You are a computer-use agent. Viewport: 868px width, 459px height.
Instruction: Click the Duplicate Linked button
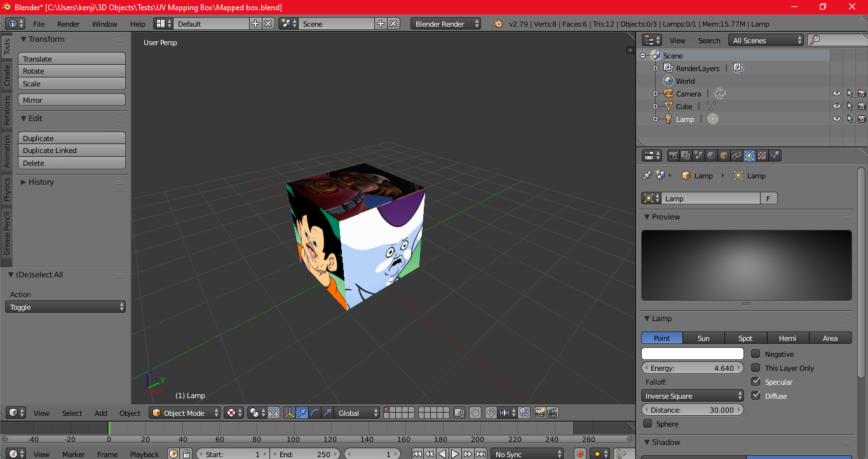click(x=72, y=150)
